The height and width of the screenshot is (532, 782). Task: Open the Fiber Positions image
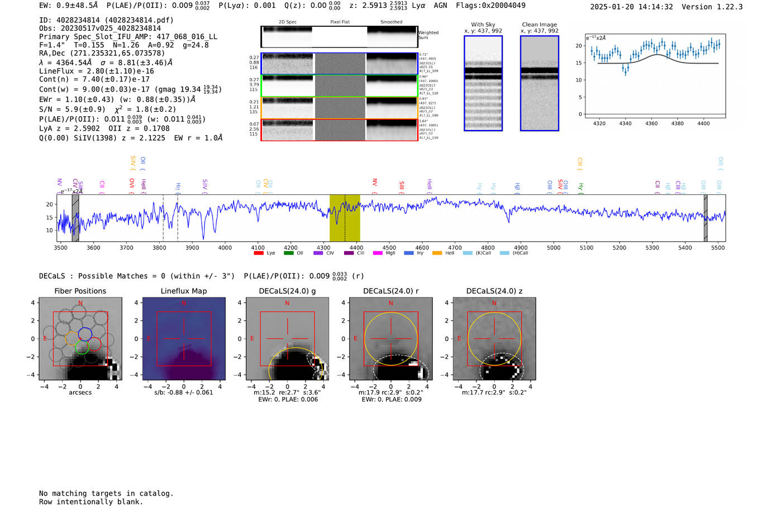(x=80, y=339)
